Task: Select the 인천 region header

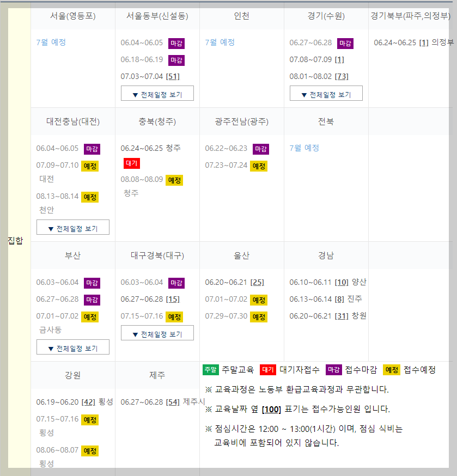Action: tap(241, 16)
